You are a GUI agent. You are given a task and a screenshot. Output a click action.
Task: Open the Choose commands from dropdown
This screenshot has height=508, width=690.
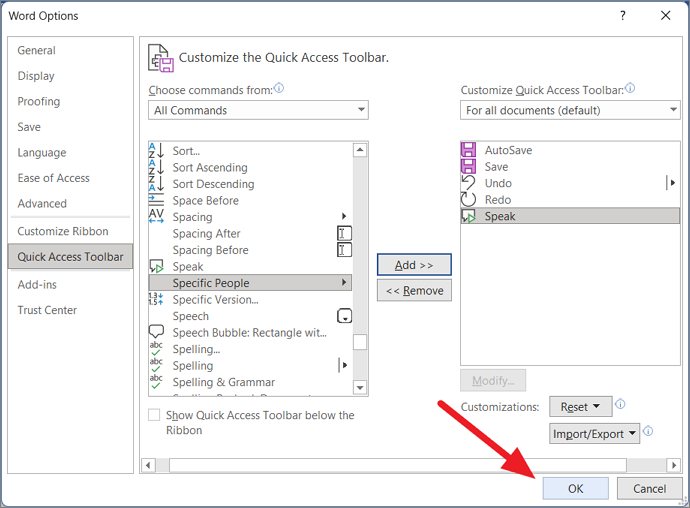(258, 110)
